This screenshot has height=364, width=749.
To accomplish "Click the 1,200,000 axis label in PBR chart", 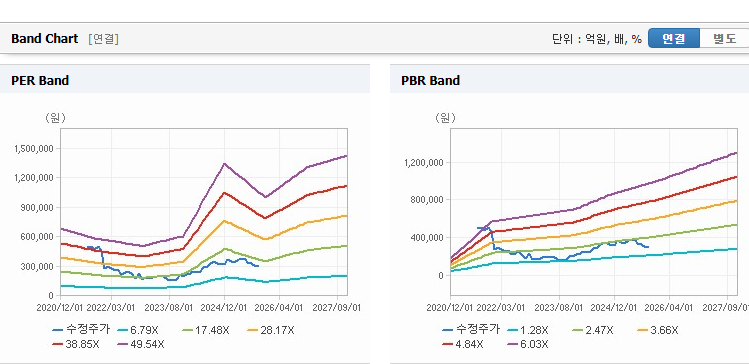I will (424, 162).
